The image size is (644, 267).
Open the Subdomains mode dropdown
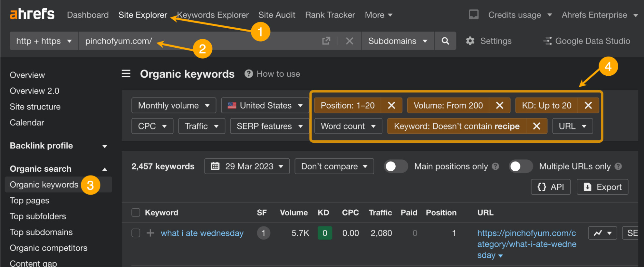(x=398, y=41)
